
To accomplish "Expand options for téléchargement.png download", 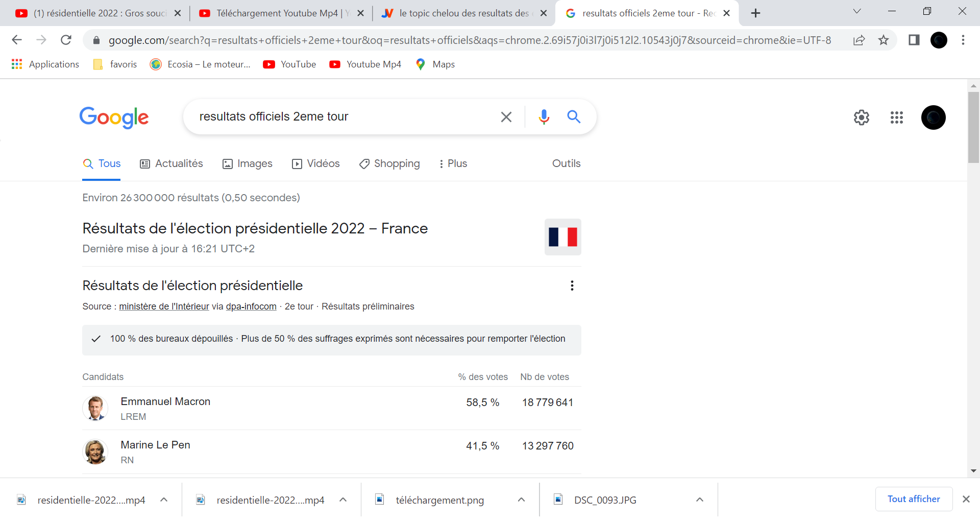I will coord(521,500).
